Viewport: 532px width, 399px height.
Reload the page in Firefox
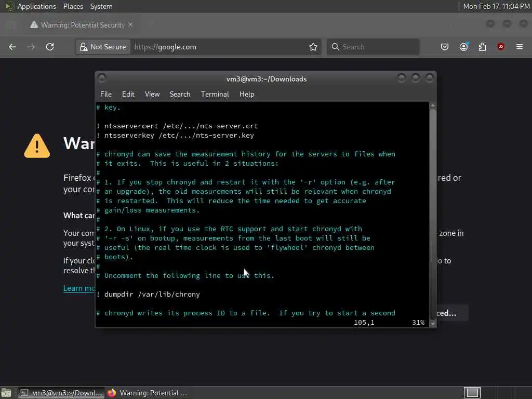coord(50,47)
